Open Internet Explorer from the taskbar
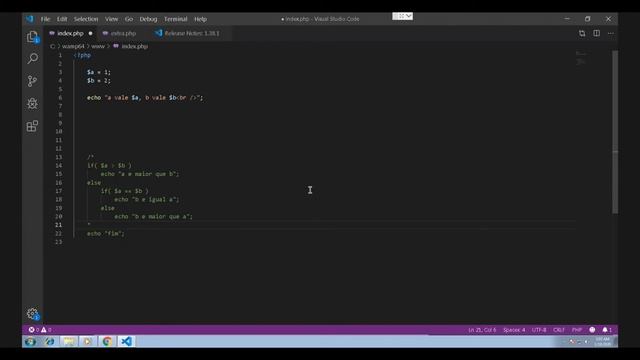Image resolution: width=640 pixels, height=360 pixels. tap(50, 342)
